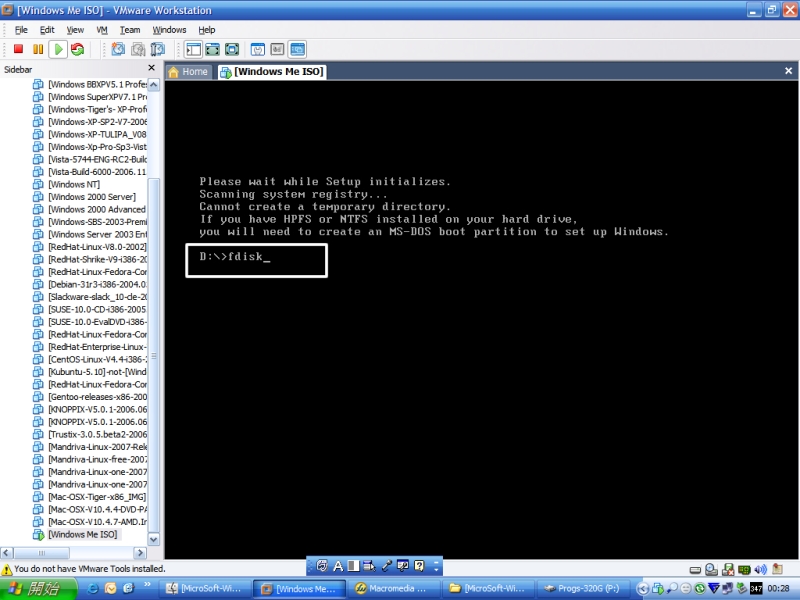800x600 pixels.
Task: Switch to Progs-320G (P:) taskbar window
Action: pyautogui.click(x=583, y=589)
